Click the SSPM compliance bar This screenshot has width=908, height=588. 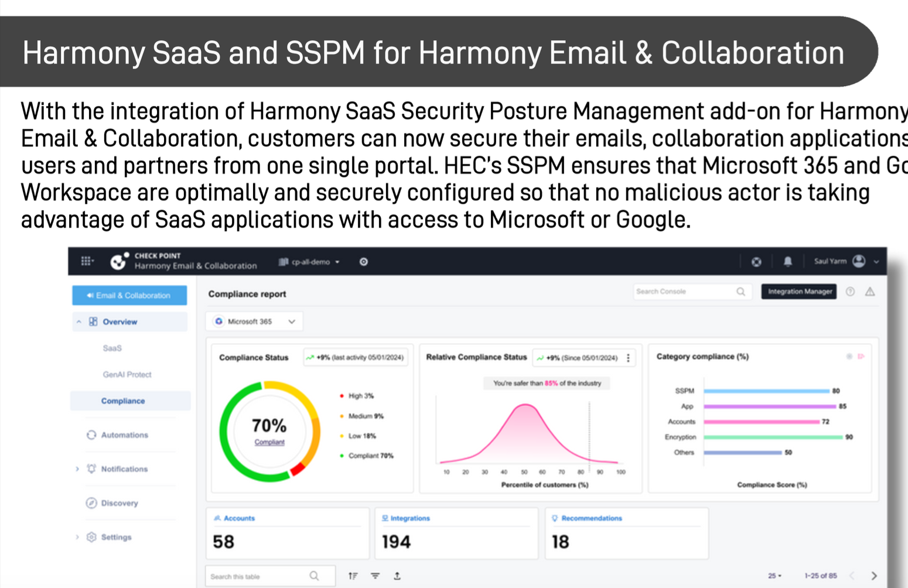click(767, 391)
